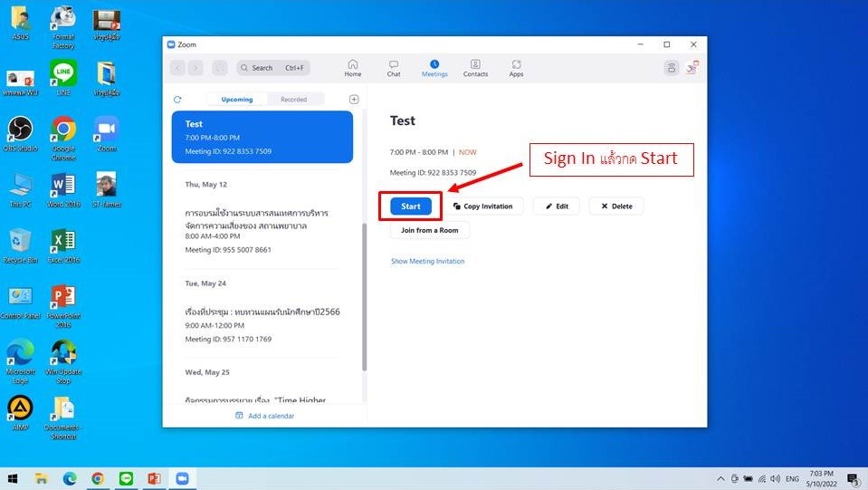Open the LINE desktop shortcut
The image size is (868, 490).
pos(63,78)
